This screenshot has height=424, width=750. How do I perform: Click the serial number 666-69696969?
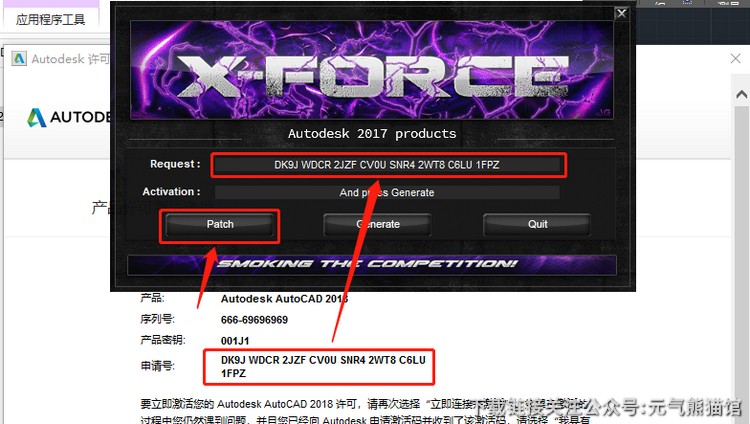pyautogui.click(x=254, y=320)
